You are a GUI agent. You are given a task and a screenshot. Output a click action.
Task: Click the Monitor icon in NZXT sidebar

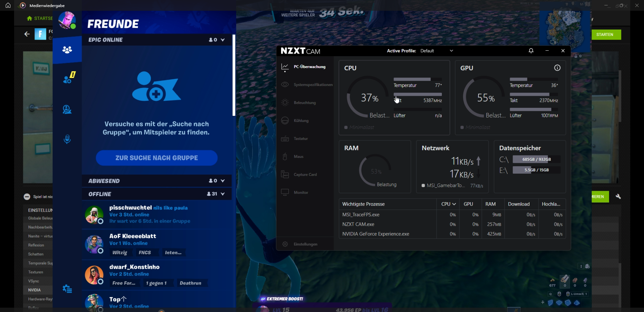pyautogui.click(x=285, y=192)
